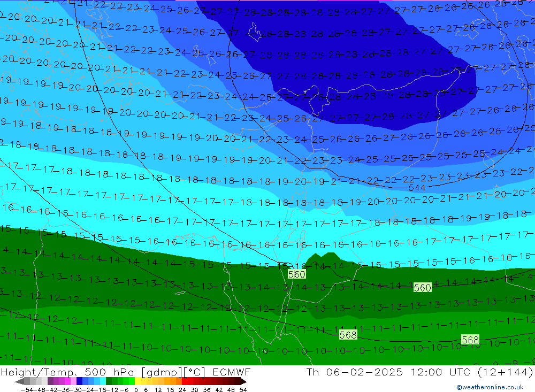Select the pure red swatch at 24
Image resolution: width=535 pixels, height=392 pixels.
coord(185,381)
